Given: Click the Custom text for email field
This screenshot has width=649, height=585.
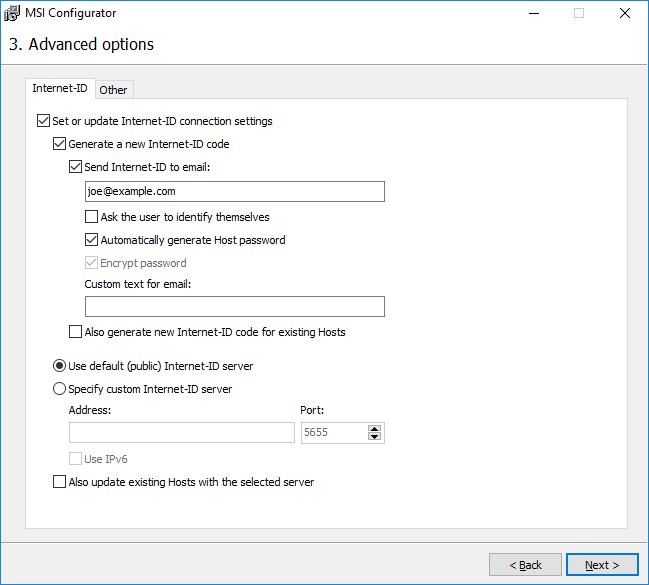Looking at the screenshot, I should click(x=234, y=307).
